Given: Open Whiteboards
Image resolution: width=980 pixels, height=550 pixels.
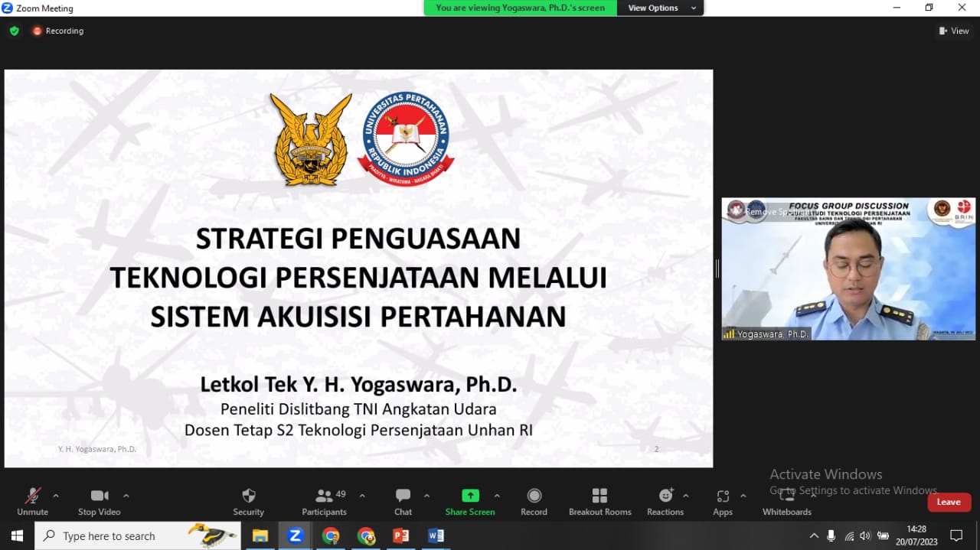Looking at the screenshot, I should click(786, 502).
